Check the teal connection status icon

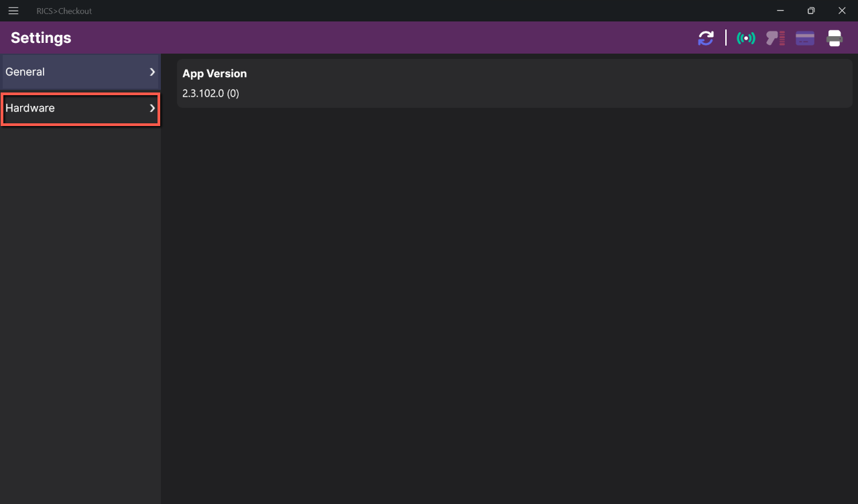(x=746, y=38)
